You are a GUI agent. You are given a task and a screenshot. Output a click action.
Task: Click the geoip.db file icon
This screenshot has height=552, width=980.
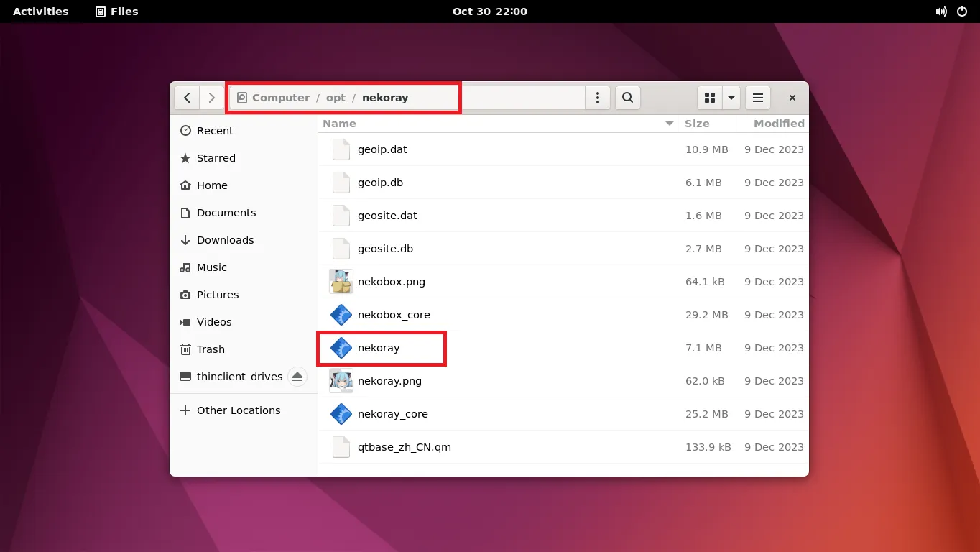(x=341, y=183)
